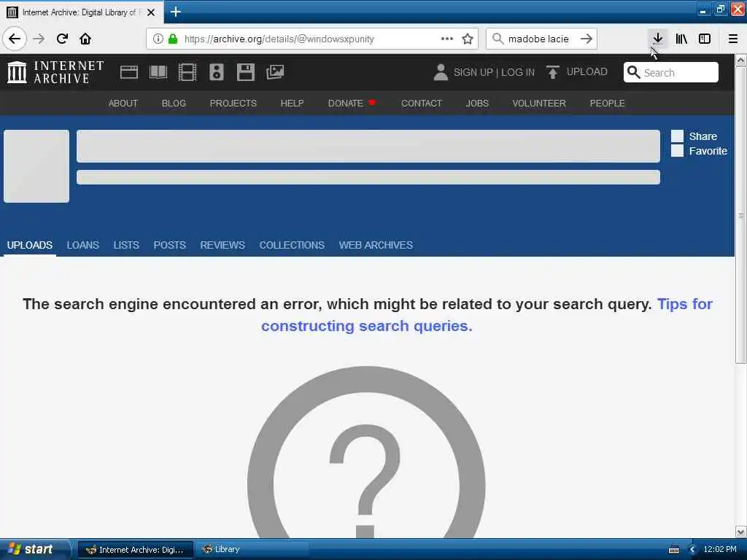Open the JOBS menu item

[x=477, y=104]
